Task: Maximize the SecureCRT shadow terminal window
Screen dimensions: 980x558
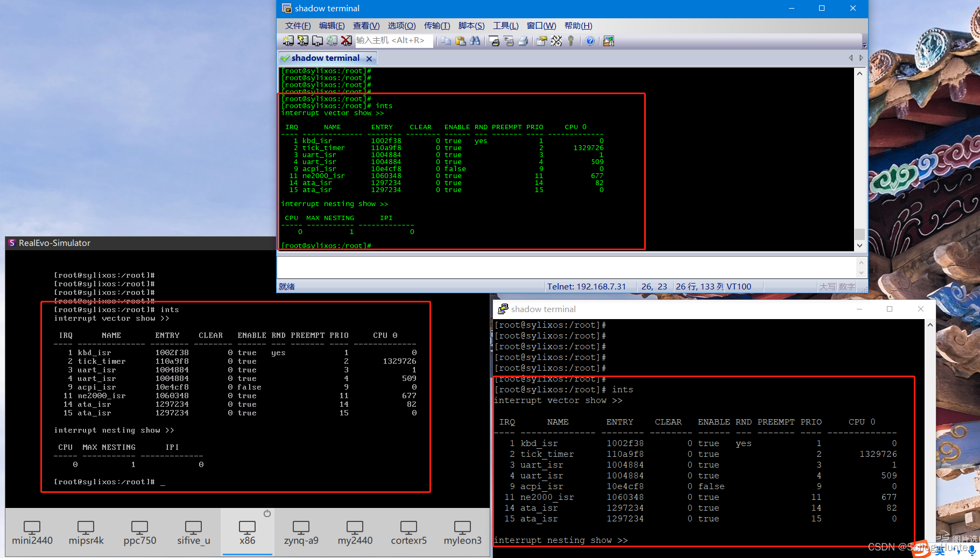Action: click(x=822, y=8)
